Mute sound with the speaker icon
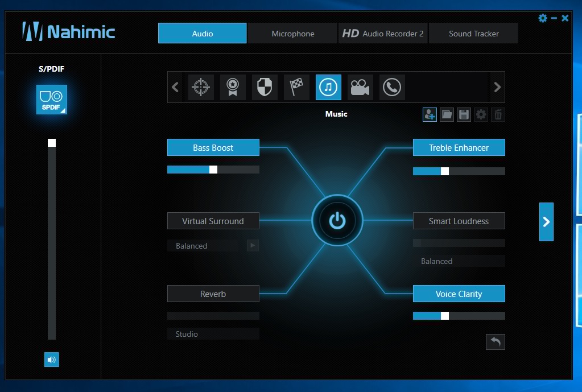The image size is (582, 392). point(52,359)
